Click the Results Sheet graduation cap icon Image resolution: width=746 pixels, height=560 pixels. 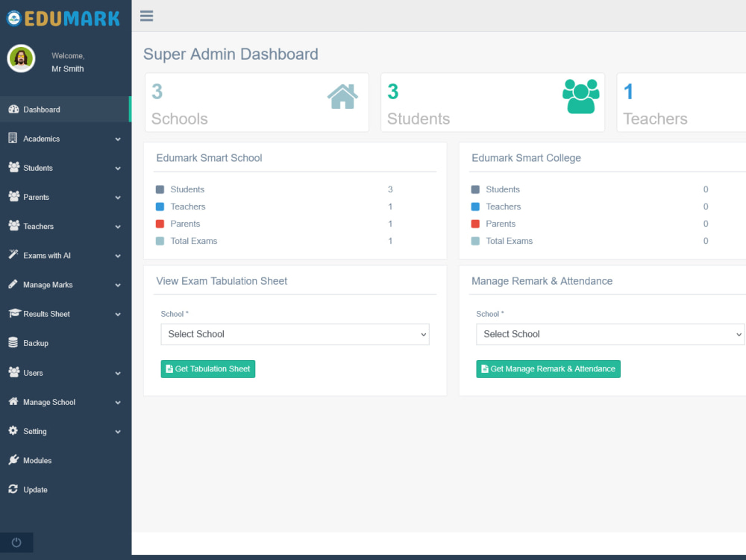14,313
